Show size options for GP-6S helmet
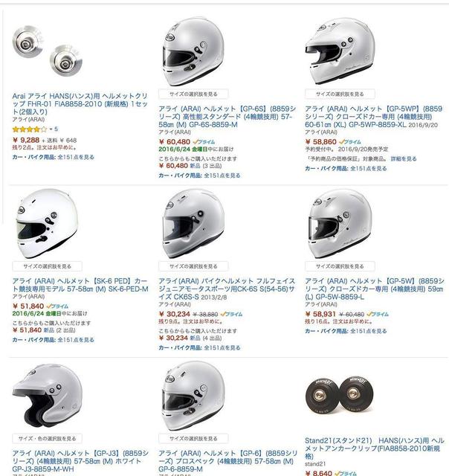Image resolution: width=449 pixels, height=476 pixels. tap(193, 94)
